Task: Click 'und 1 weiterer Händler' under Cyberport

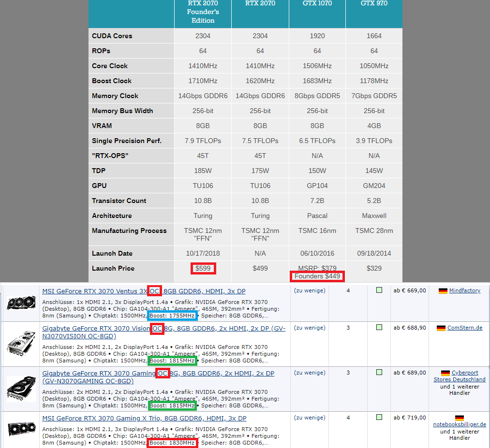Action: coord(460,390)
